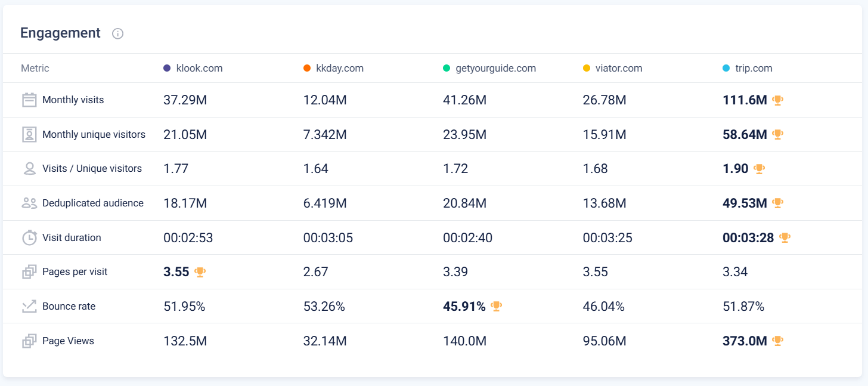This screenshot has height=386, width=868.
Task: Click getyourguide.com monthly visits 41.26M
Action: [x=465, y=100]
